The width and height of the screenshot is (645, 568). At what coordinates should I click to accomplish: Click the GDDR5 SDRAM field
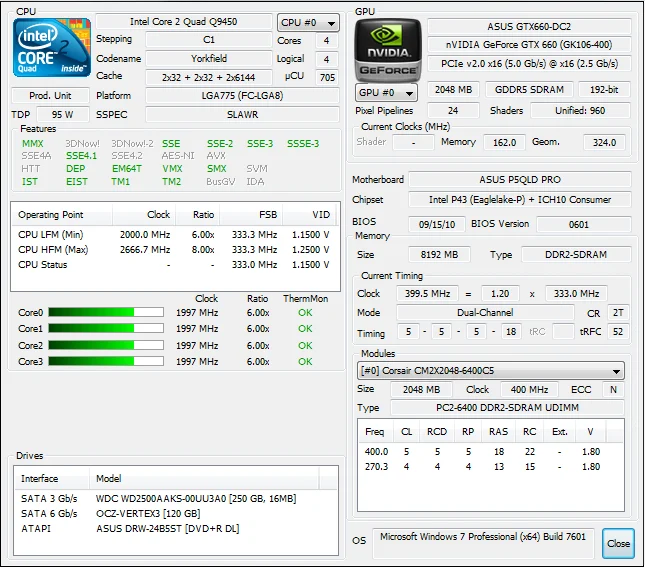click(x=529, y=90)
